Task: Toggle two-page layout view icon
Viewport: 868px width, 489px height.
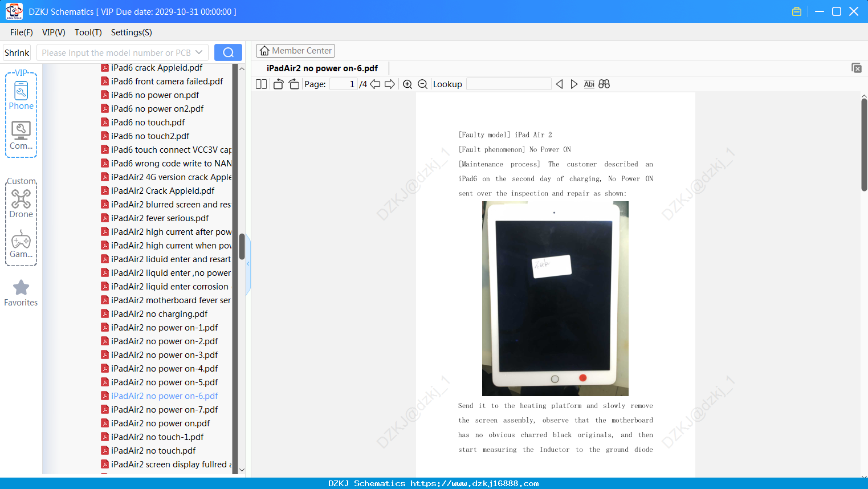Action: click(x=261, y=84)
